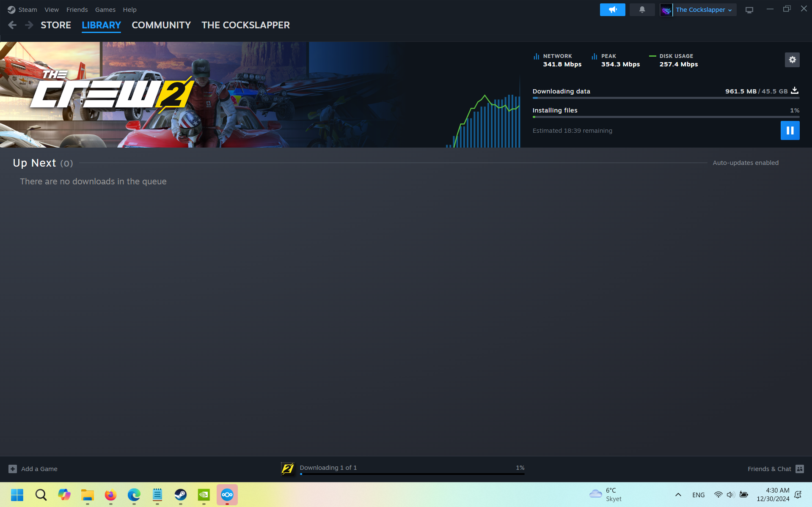This screenshot has width=812, height=507.
Task: Click the Installing files progress bar
Action: (x=666, y=117)
